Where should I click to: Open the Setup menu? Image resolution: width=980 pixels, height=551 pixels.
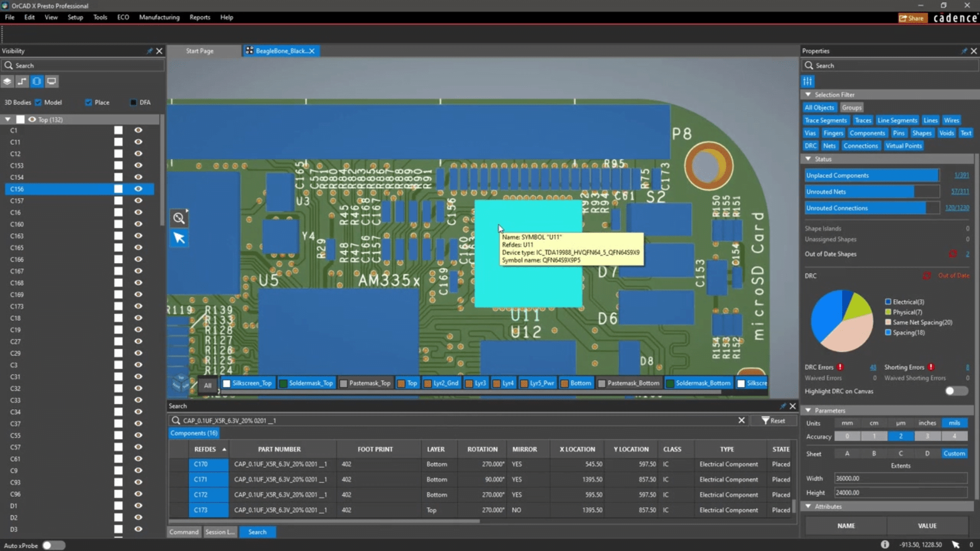coord(75,17)
